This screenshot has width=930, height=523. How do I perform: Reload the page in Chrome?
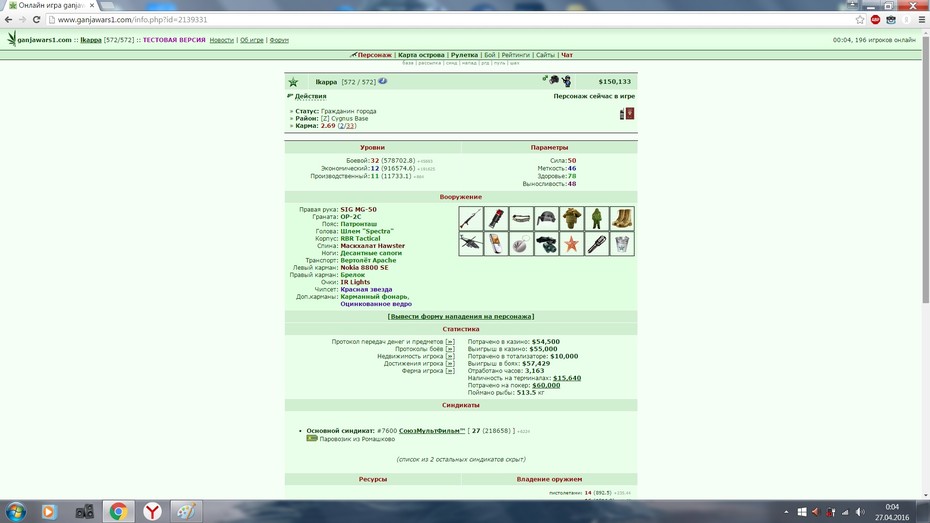tap(36, 20)
